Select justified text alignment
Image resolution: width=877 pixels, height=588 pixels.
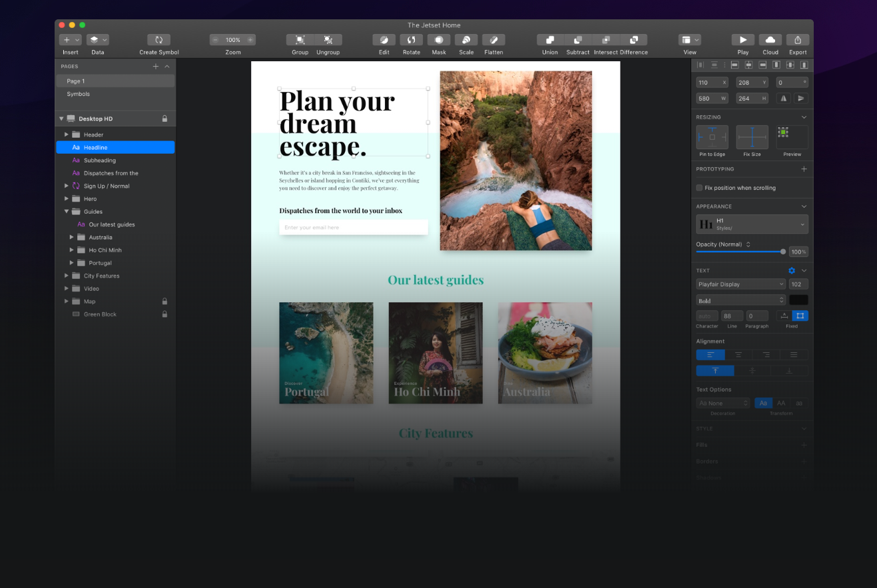point(794,355)
